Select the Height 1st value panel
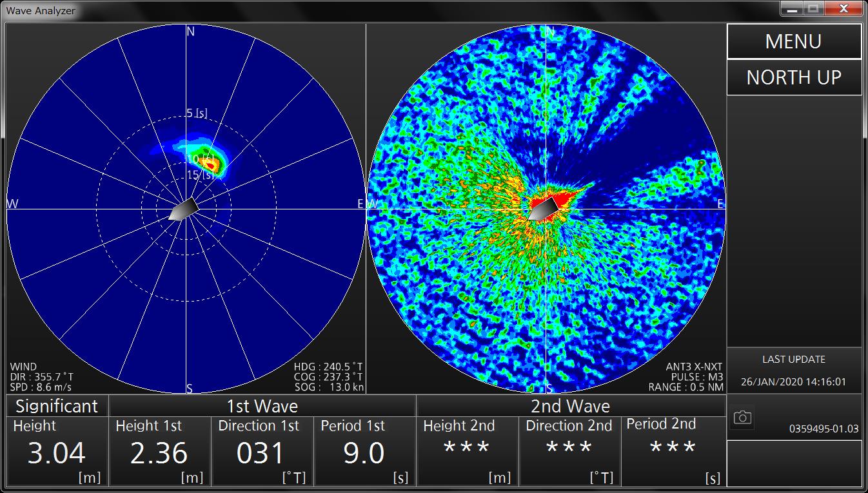The height and width of the screenshot is (493, 868). (x=159, y=452)
